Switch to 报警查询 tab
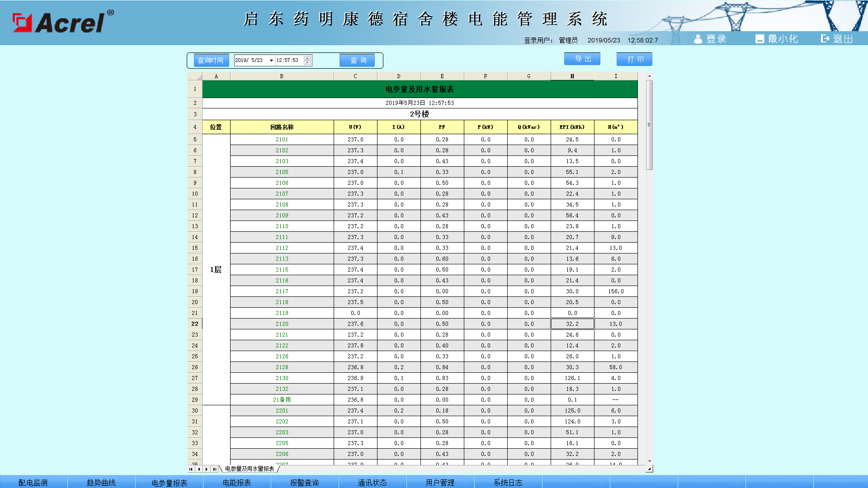 (304, 482)
